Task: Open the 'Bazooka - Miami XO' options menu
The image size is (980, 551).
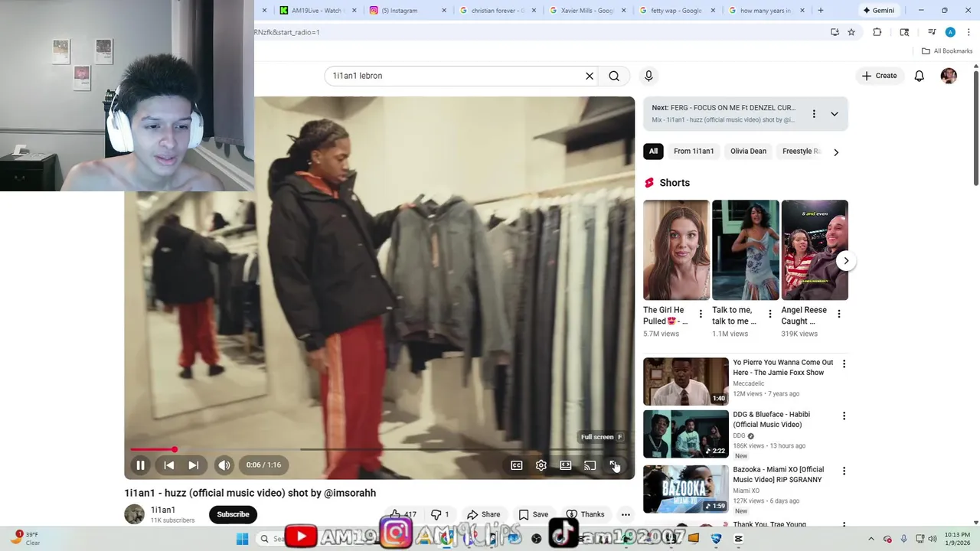Action: [x=844, y=471]
